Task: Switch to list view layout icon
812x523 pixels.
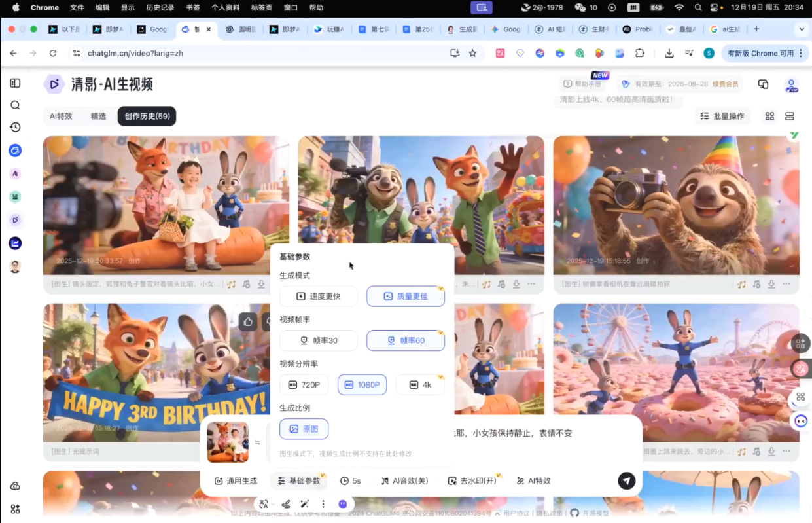Action: pyautogui.click(x=790, y=116)
